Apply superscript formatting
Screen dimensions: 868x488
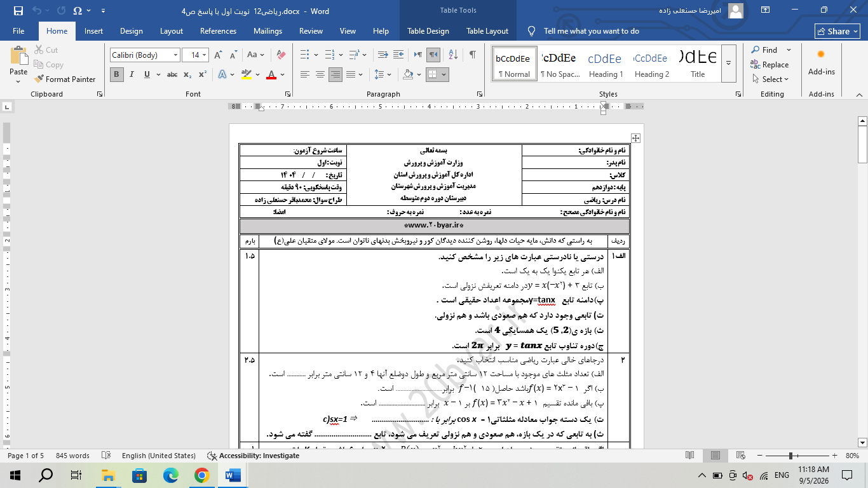203,74
